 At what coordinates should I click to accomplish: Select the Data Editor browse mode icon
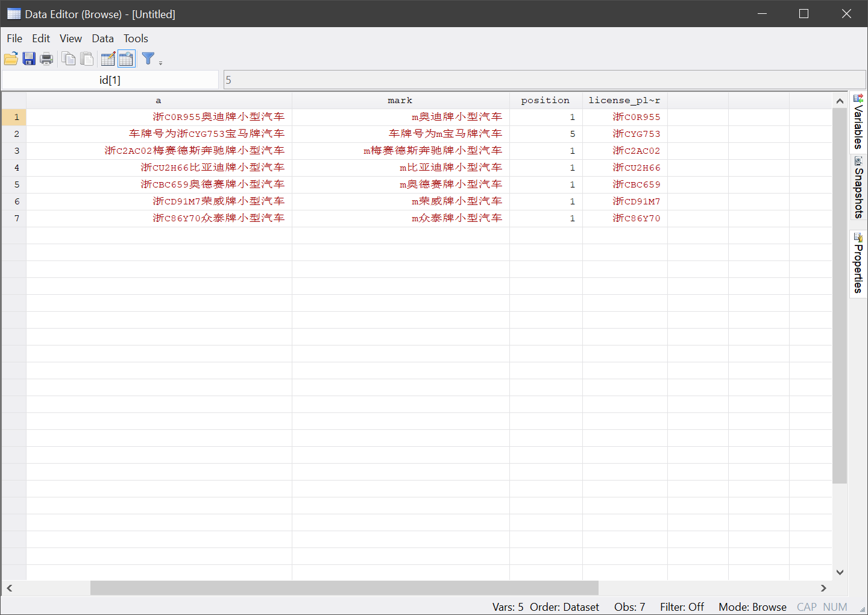127,58
